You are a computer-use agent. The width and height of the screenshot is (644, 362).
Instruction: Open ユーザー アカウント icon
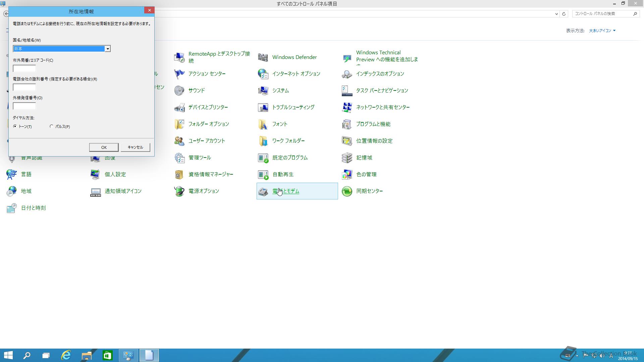click(179, 141)
